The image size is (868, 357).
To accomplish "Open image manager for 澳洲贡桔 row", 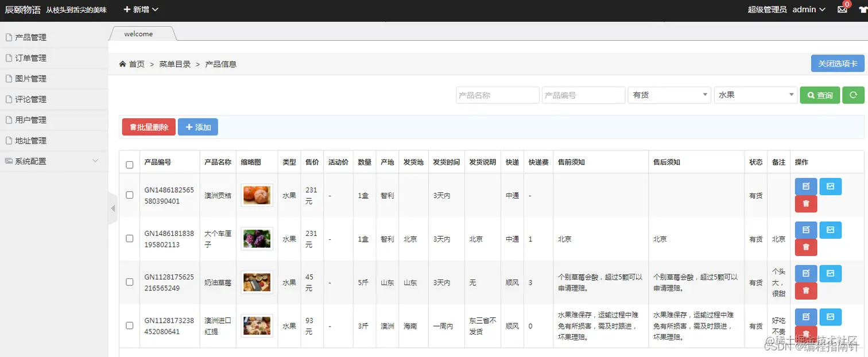I will coord(830,187).
